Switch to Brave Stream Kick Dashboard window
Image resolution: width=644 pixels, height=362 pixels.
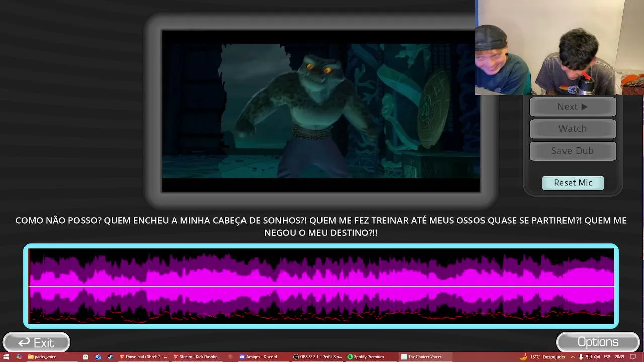[197, 357]
